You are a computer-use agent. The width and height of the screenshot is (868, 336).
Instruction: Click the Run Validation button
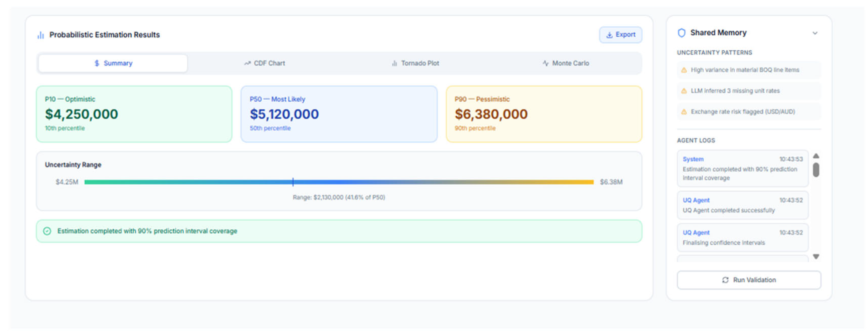[749, 280]
